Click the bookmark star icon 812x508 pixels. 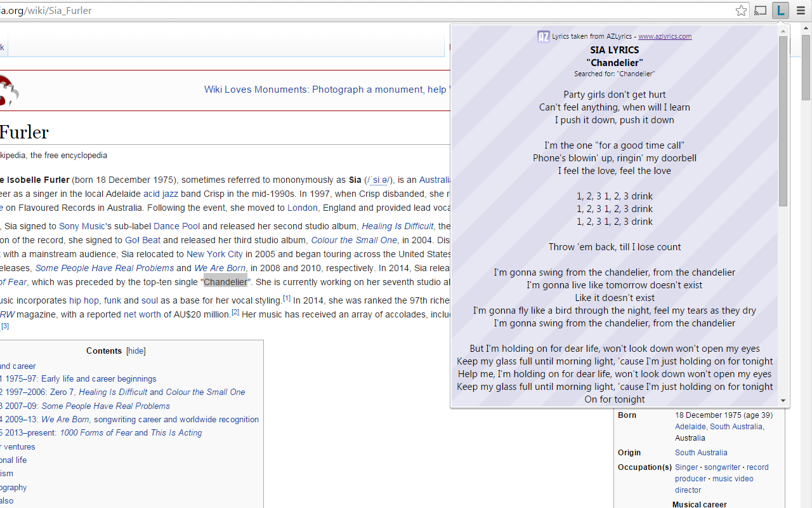click(x=741, y=11)
